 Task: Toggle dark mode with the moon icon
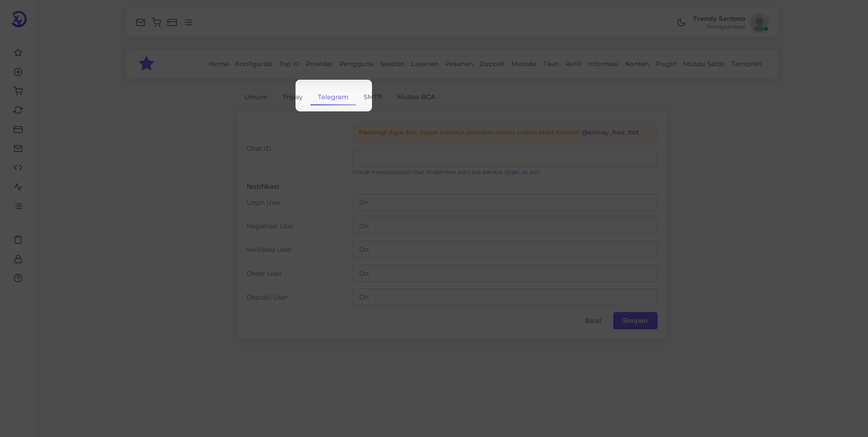pos(681,22)
